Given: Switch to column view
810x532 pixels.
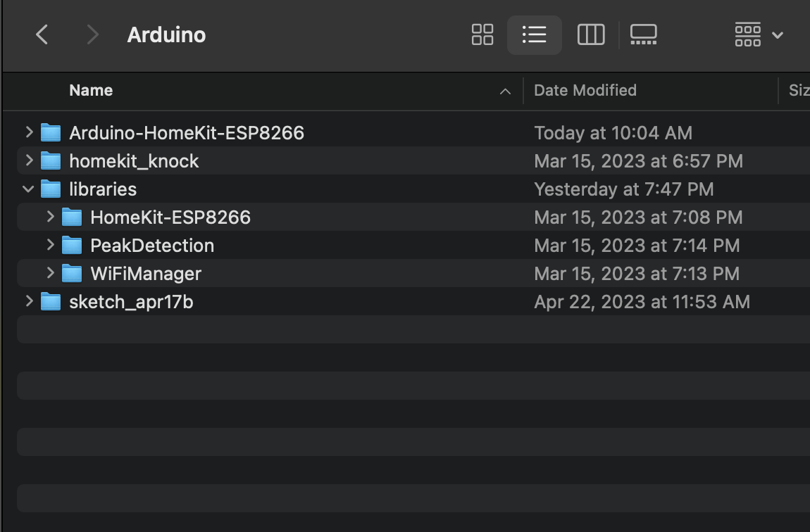Looking at the screenshot, I should pos(591,34).
